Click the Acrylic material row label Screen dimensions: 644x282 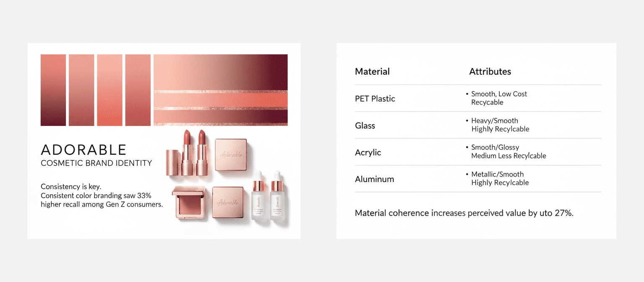click(368, 152)
